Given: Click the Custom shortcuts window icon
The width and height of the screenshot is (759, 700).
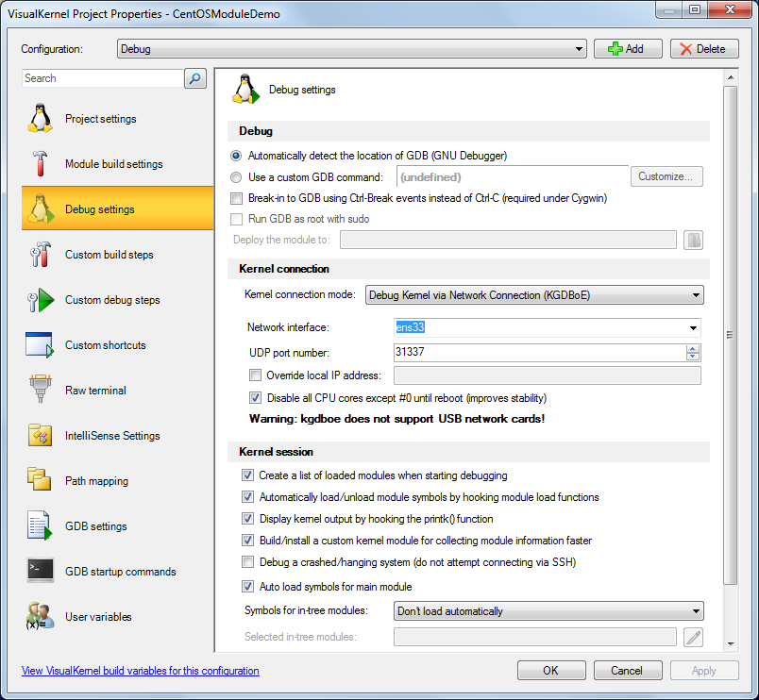Looking at the screenshot, I should click(40, 345).
